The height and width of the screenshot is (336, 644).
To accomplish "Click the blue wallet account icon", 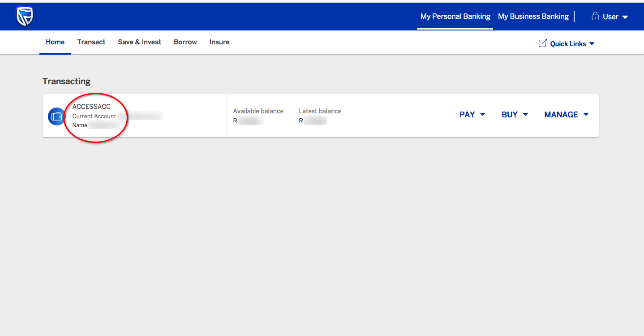I will coord(56,116).
